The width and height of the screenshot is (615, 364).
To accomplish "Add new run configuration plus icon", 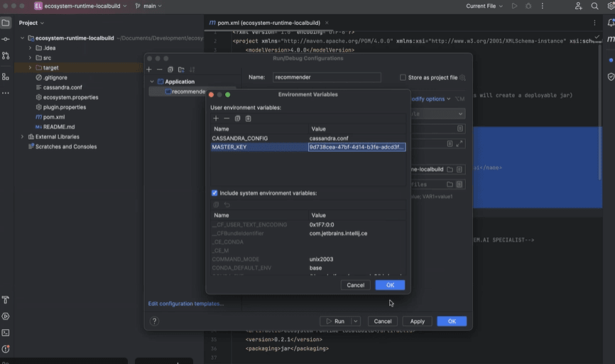I will click(x=149, y=70).
